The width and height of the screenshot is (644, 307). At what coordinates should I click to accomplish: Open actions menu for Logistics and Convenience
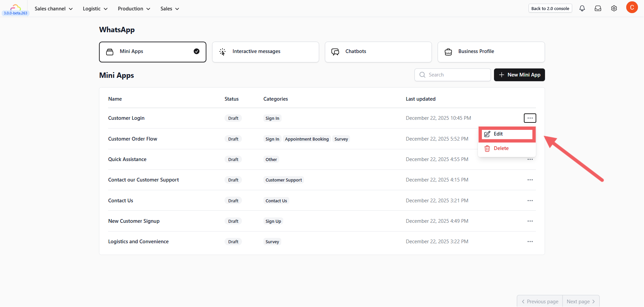[x=530, y=242]
